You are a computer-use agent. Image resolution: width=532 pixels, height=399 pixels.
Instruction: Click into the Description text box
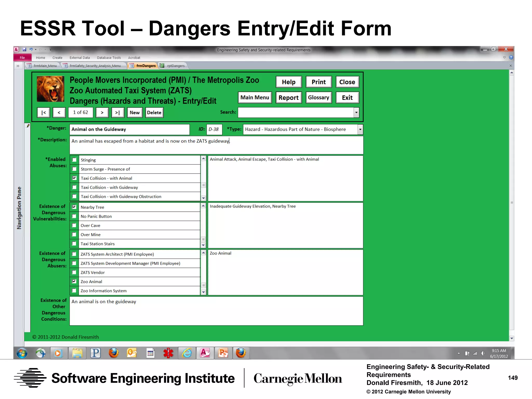point(216,145)
